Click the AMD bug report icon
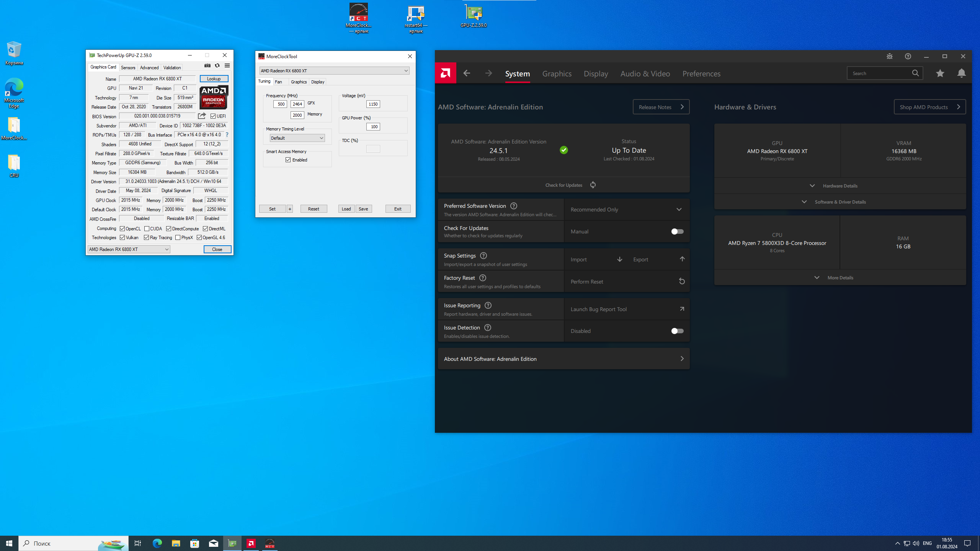The height and width of the screenshot is (551, 980). [x=889, y=56]
